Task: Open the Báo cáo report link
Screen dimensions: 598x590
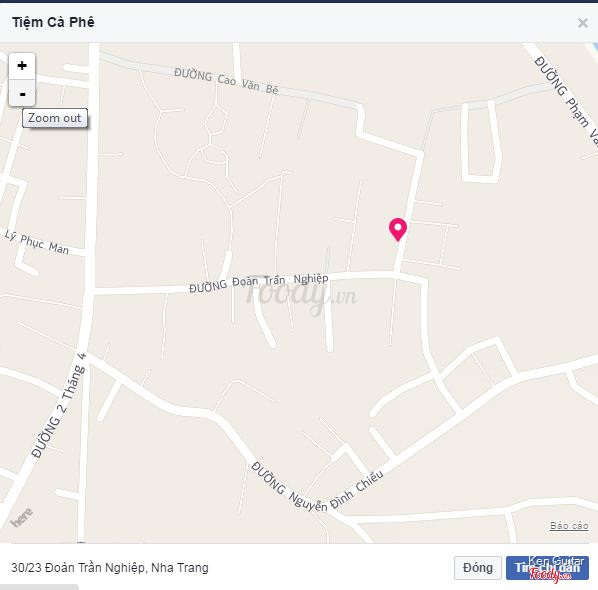Action: [569, 526]
